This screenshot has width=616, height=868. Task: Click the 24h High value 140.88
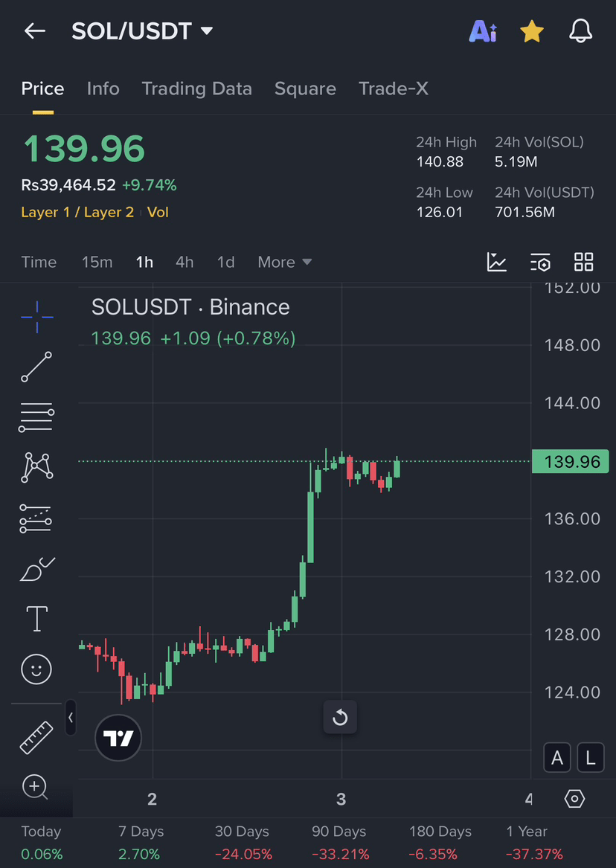point(440,161)
